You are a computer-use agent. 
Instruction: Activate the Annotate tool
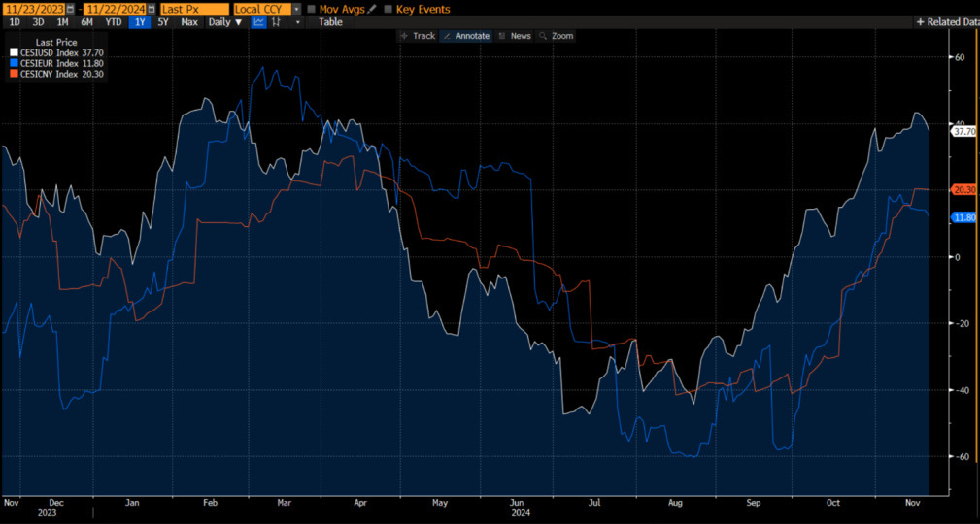466,36
